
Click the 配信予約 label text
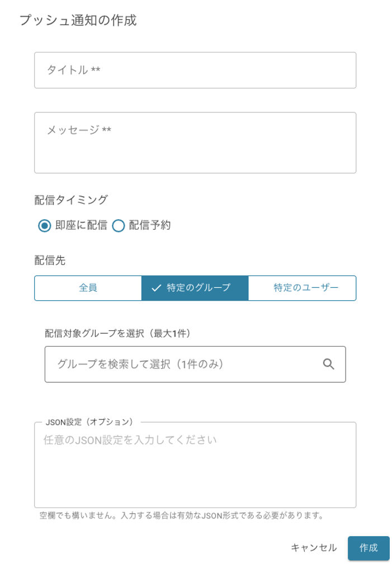[x=149, y=225]
